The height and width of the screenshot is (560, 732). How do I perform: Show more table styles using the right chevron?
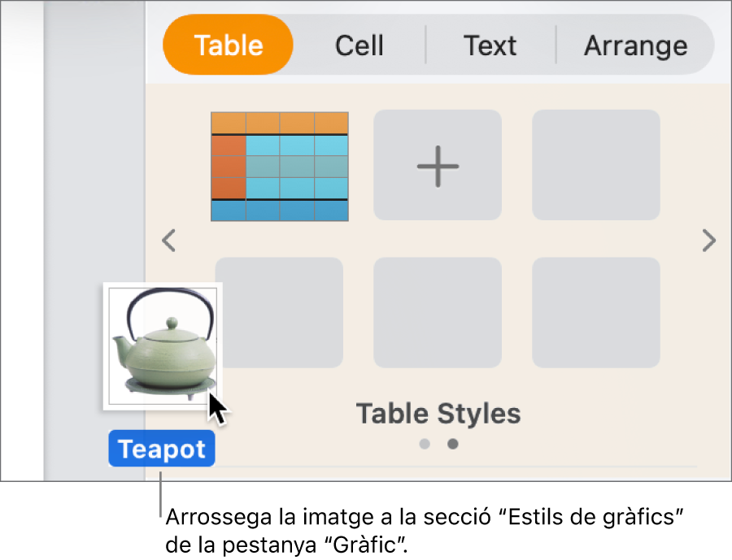pyautogui.click(x=708, y=241)
